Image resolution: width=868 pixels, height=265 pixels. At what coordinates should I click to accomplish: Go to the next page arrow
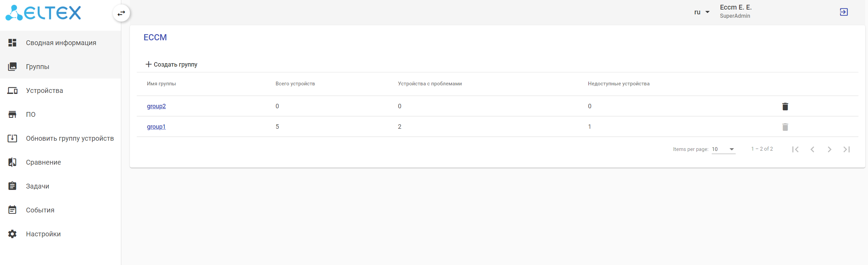click(829, 149)
